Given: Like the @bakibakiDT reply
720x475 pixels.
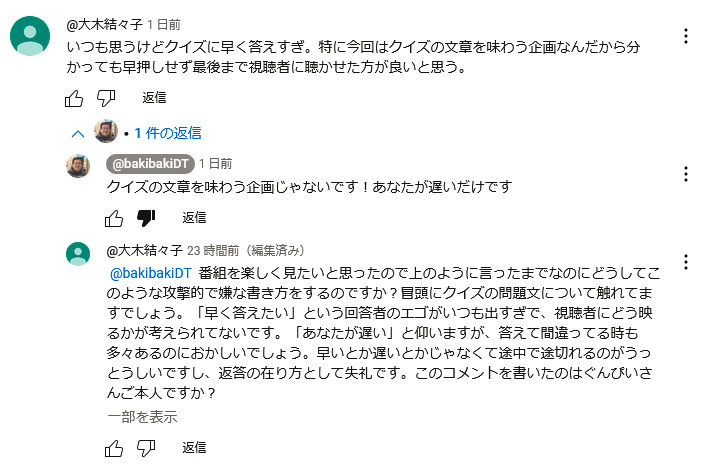Looking at the screenshot, I should click(x=114, y=218).
